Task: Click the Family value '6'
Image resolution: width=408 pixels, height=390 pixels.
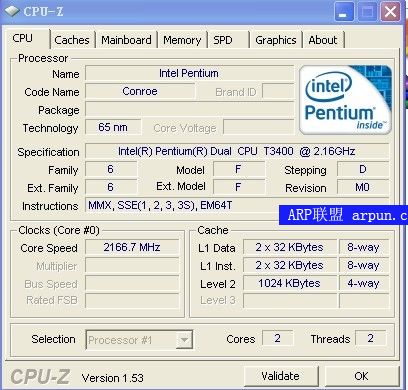Action: click(111, 169)
